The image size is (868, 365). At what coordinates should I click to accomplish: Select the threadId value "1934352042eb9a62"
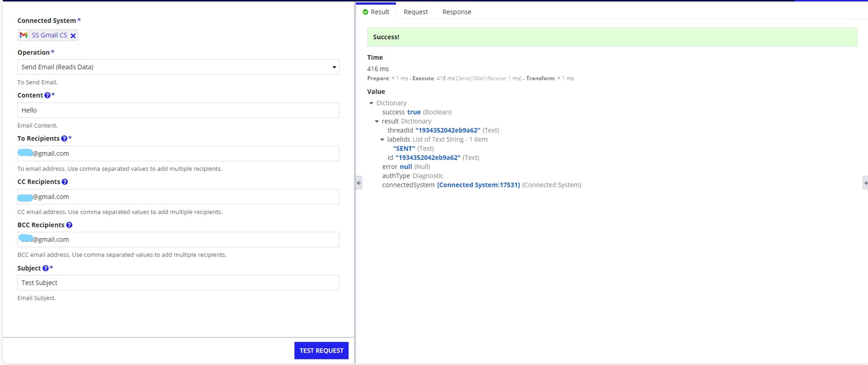448,130
